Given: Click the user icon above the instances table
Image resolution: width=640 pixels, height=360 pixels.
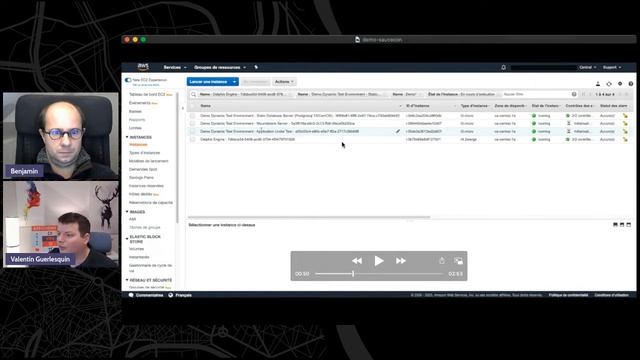Looking at the screenshot, I should [x=598, y=84].
